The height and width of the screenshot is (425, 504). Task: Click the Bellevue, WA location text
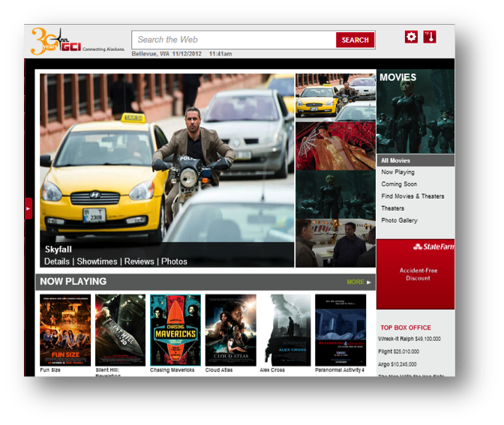point(151,54)
